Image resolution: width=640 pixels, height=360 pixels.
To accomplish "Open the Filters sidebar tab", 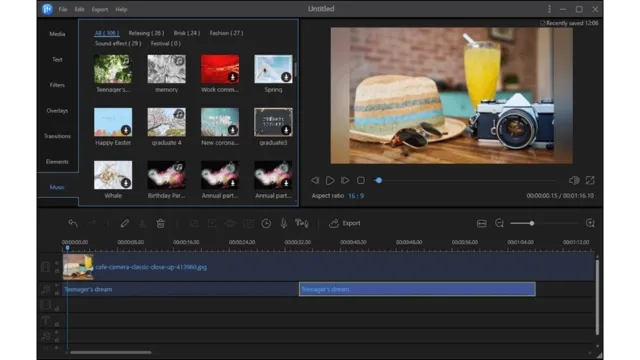I will pos(57,85).
